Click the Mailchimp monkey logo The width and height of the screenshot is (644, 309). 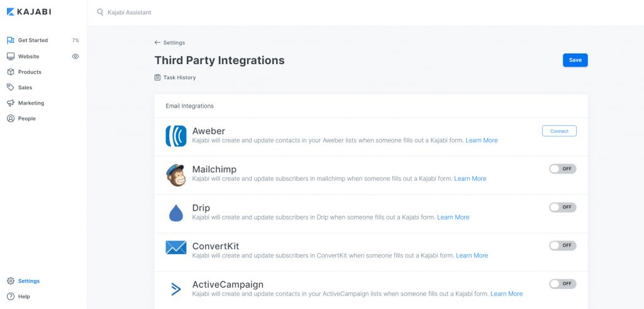pos(176,174)
